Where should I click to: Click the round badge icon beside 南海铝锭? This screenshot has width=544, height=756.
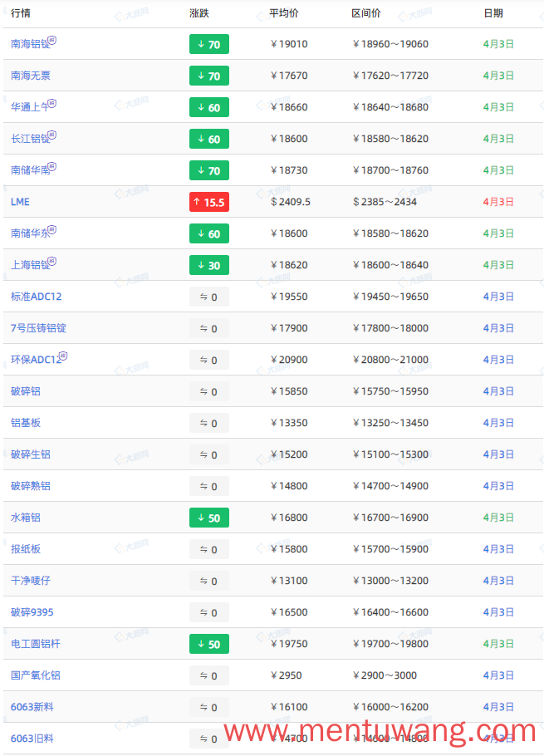(x=52, y=40)
